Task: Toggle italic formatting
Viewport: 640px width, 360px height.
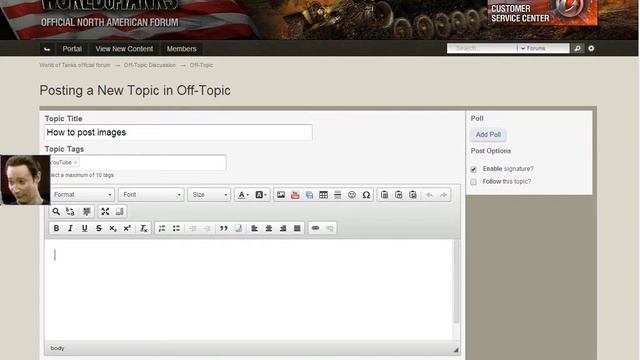Action: click(x=70, y=228)
